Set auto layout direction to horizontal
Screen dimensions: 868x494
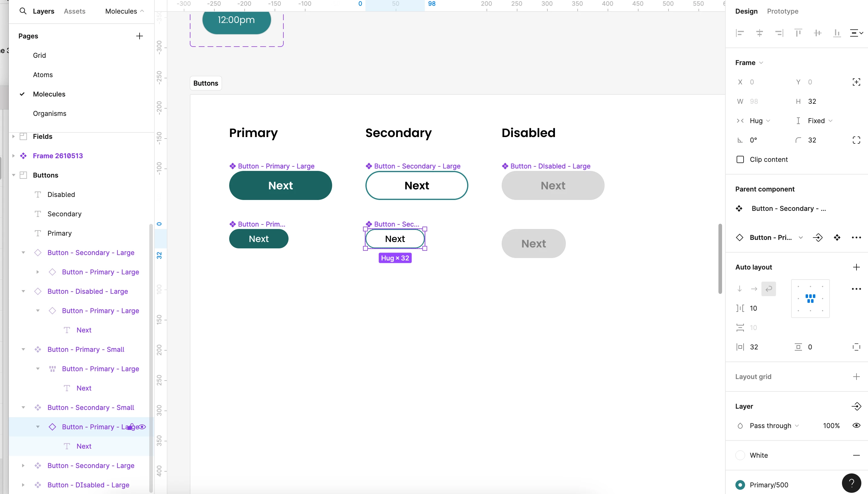click(754, 289)
